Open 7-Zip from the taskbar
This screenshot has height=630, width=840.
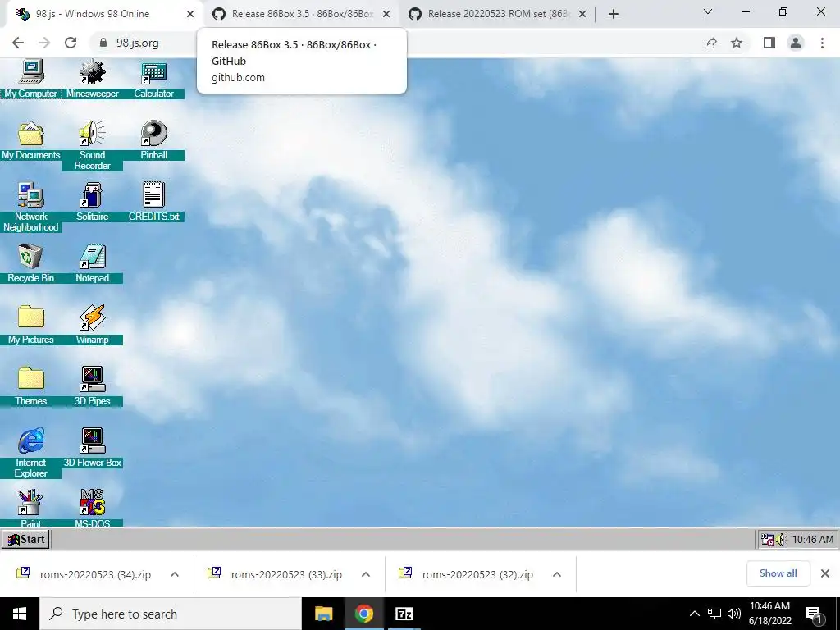coord(404,614)
